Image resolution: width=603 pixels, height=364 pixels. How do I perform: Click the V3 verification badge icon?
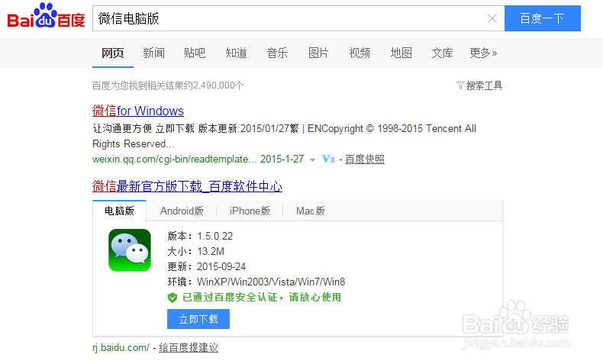tap(328, 159)
